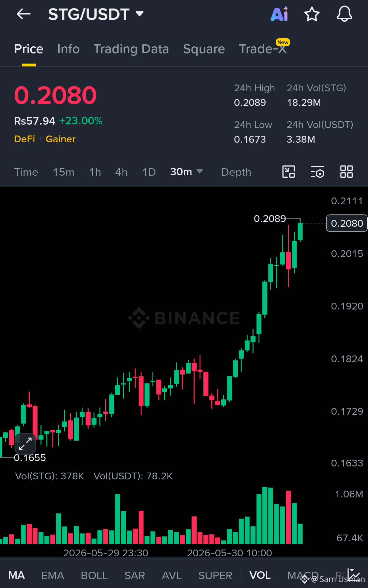368x588 pixels.
Task: Toggle the BOLL indicator
Action: click(x=94, y=575)
